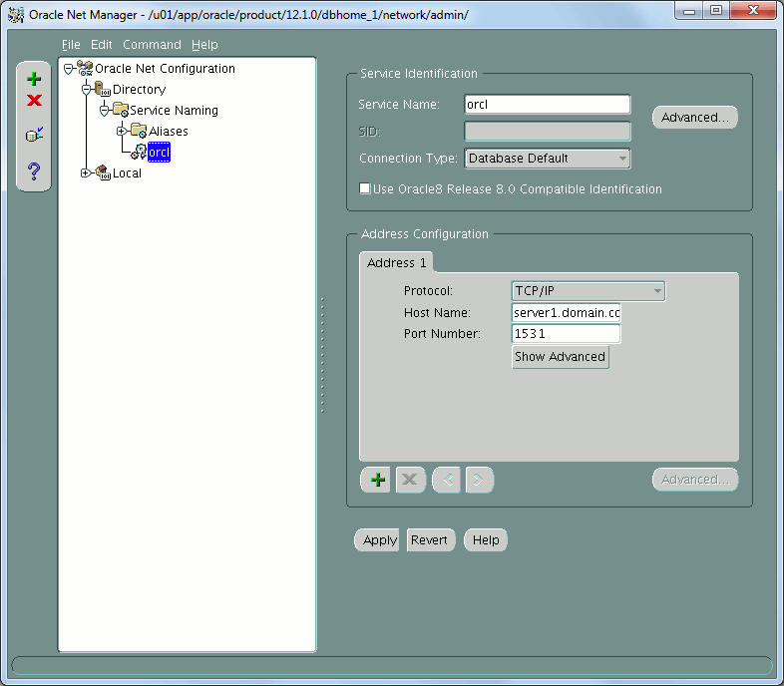
Task: Select the Oracle Net Configuration label
Action: pos(165,68)
